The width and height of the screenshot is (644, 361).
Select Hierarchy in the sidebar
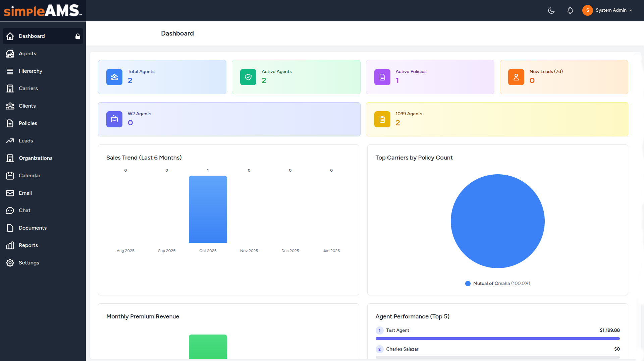[x=31, y=71]
